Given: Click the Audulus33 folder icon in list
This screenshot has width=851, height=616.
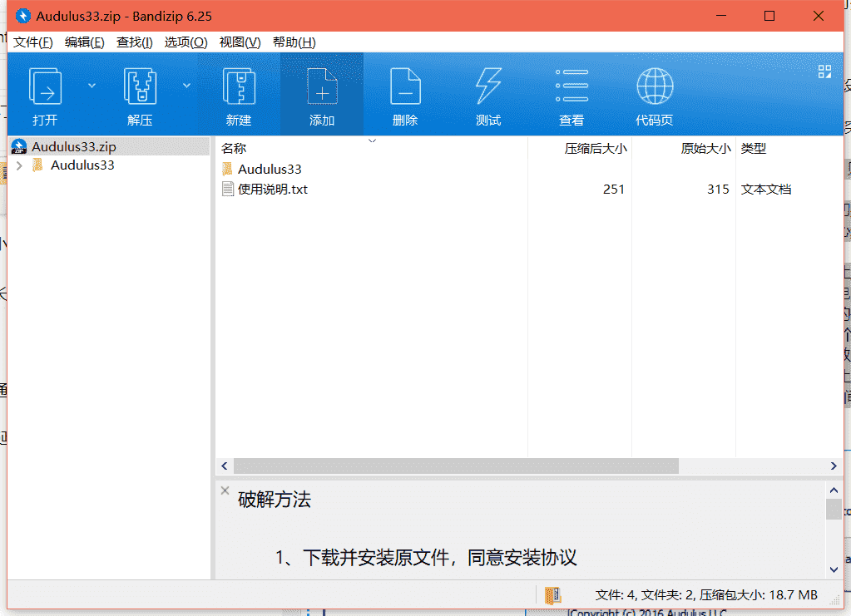Looking at the screenshot, I should pyautogui.click(x=227, y=169).
